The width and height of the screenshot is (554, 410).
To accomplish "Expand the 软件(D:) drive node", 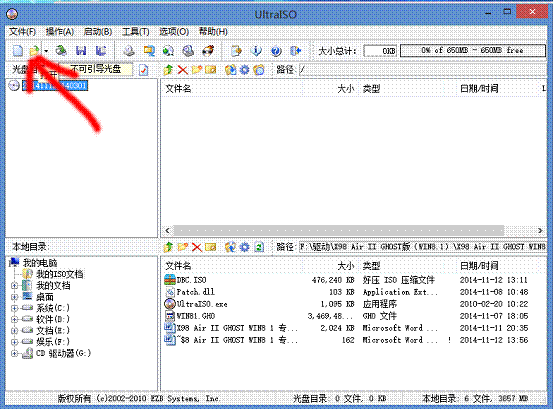I will [14, 320].
